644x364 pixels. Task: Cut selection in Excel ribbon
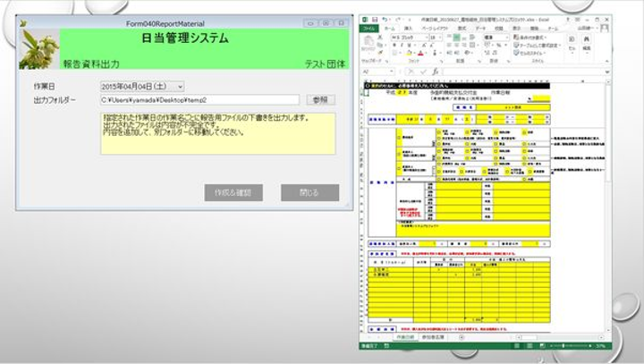380,37
